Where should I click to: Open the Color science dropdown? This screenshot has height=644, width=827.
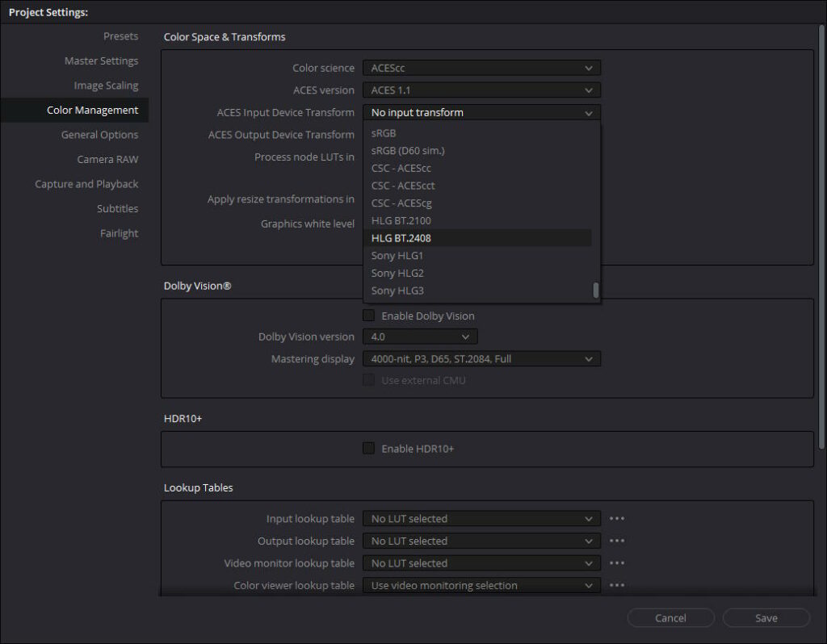pyautogui.click(x=481, y=68)
